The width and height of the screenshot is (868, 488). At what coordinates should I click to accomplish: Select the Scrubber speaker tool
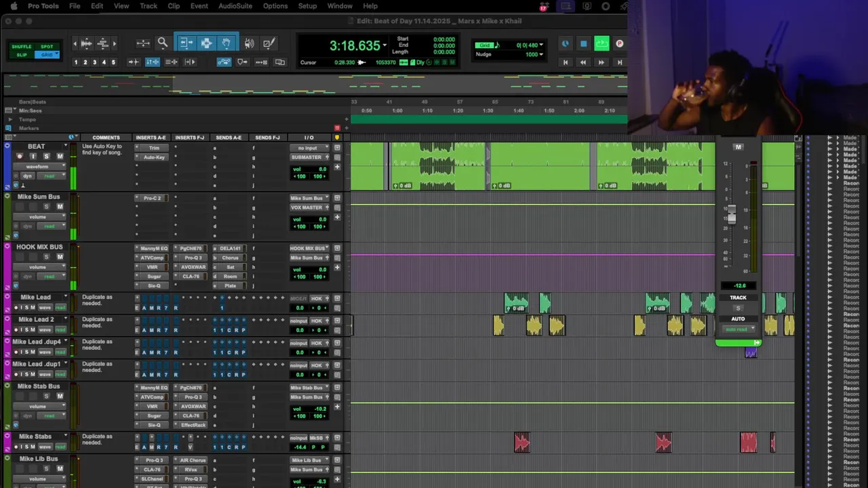(250, 43)
